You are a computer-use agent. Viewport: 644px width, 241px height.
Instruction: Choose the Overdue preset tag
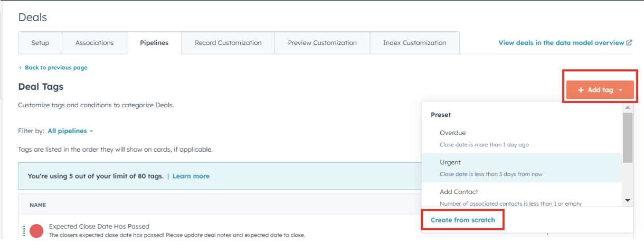pyautogui.click(x=453, y=133)
